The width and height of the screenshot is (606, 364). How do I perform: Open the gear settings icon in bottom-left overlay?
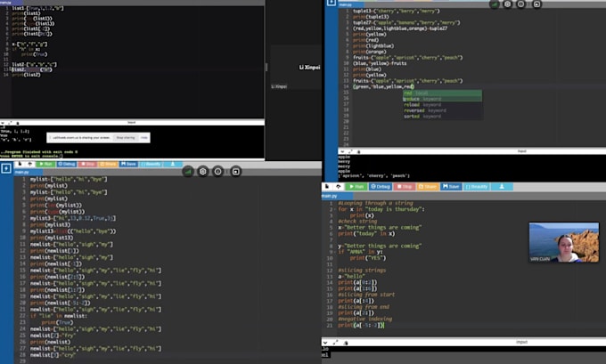tap(203, 172)
